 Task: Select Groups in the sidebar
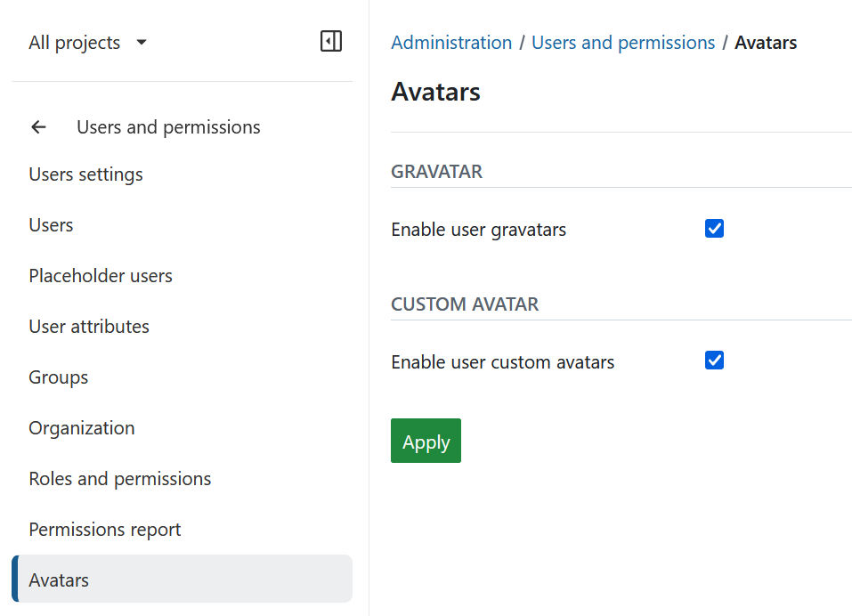59,377
